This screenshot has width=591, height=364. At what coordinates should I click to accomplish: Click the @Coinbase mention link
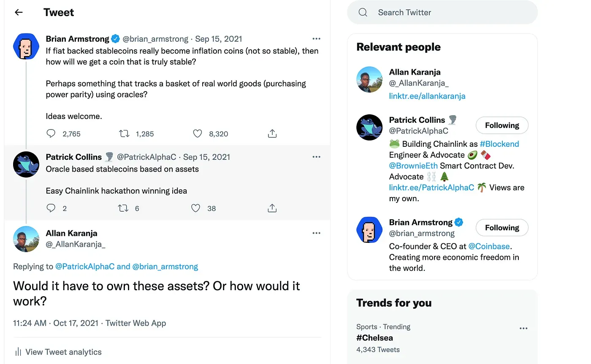tap(489, 246)
